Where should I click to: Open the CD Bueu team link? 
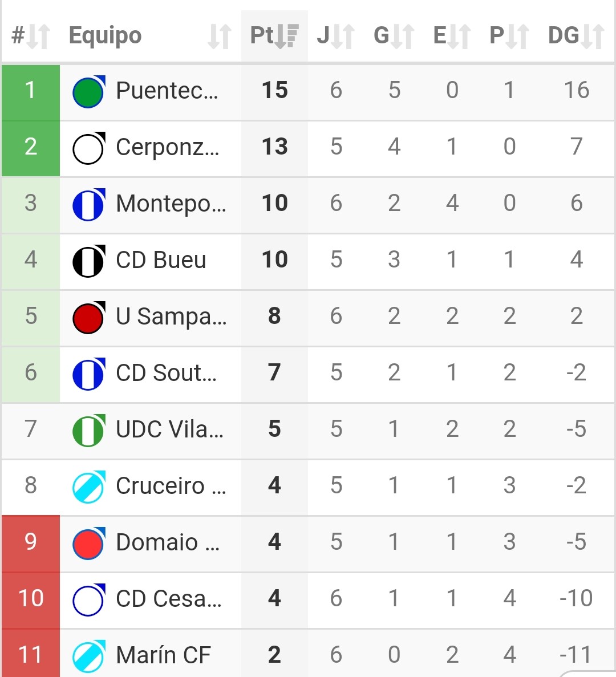coord(161,260)
